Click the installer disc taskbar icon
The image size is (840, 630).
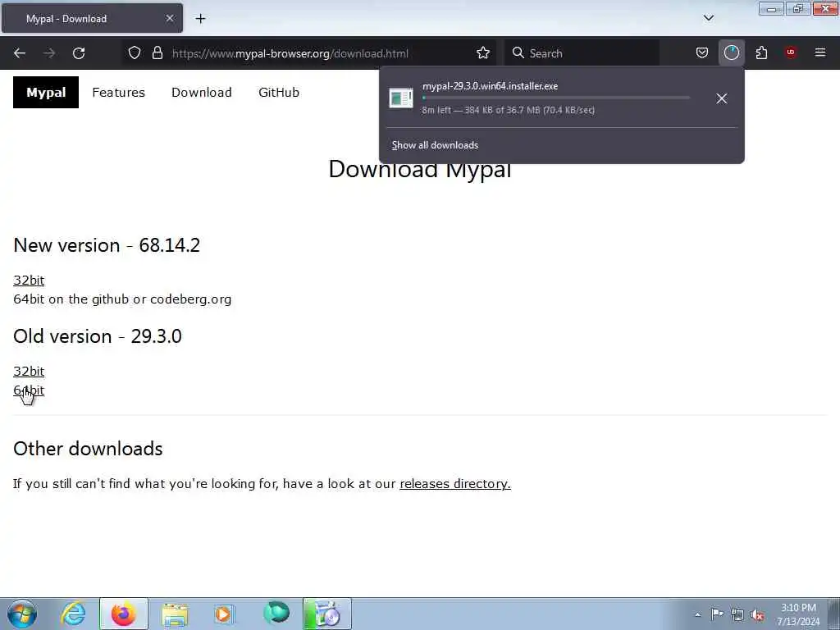tap(326, 614)
